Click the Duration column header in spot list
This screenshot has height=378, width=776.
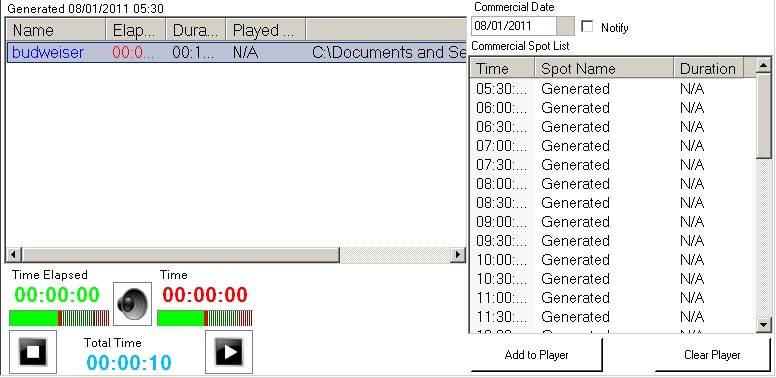[708, 68]
